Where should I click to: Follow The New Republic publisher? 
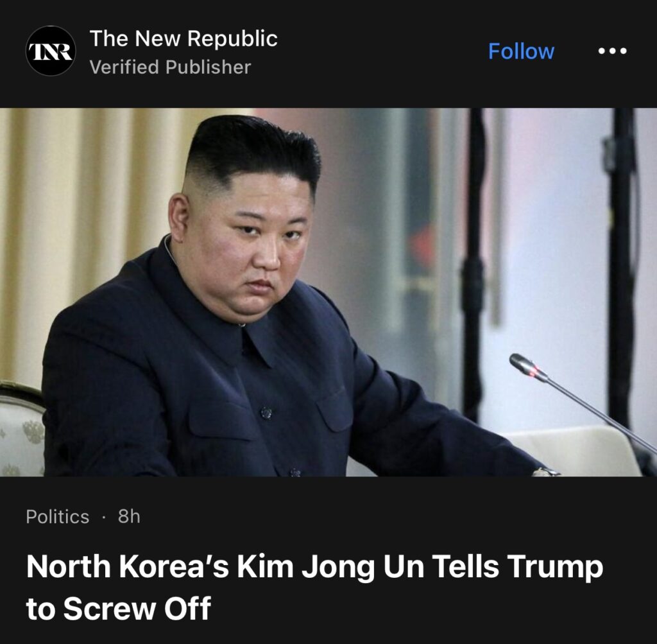pyautogui.click(x=521, y=51)
